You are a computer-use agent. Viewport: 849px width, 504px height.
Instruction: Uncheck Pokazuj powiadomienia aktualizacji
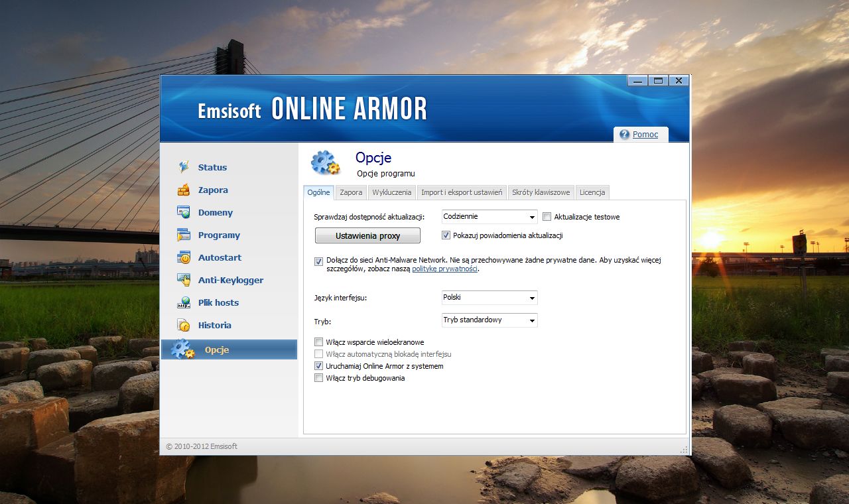point(446,235)
